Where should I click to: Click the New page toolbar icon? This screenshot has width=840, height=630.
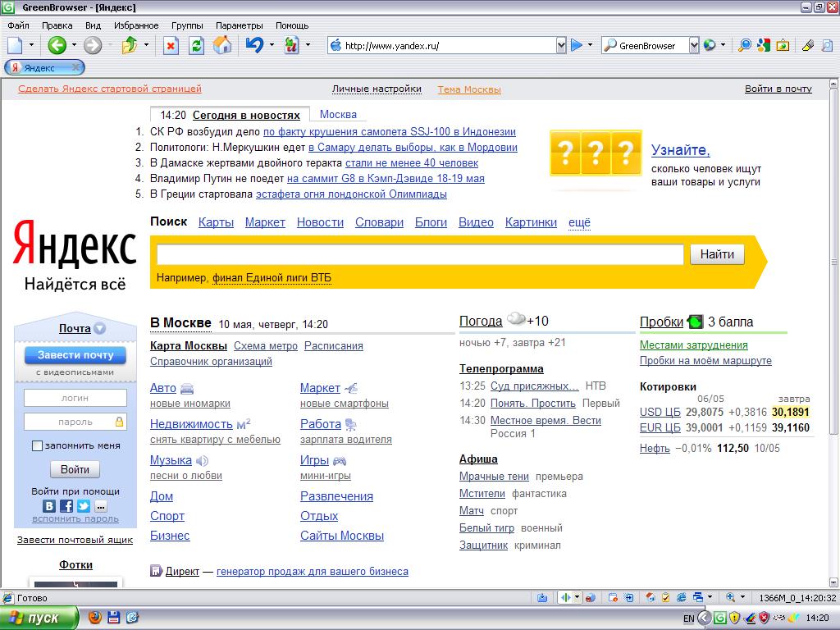tap(15, 46)
